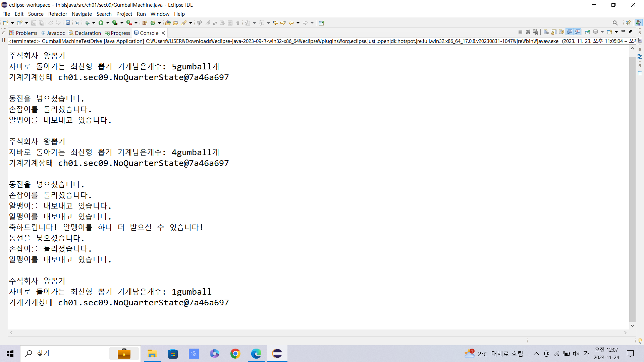
Task: Click the New Java Class icon
Action: [153, 23]
